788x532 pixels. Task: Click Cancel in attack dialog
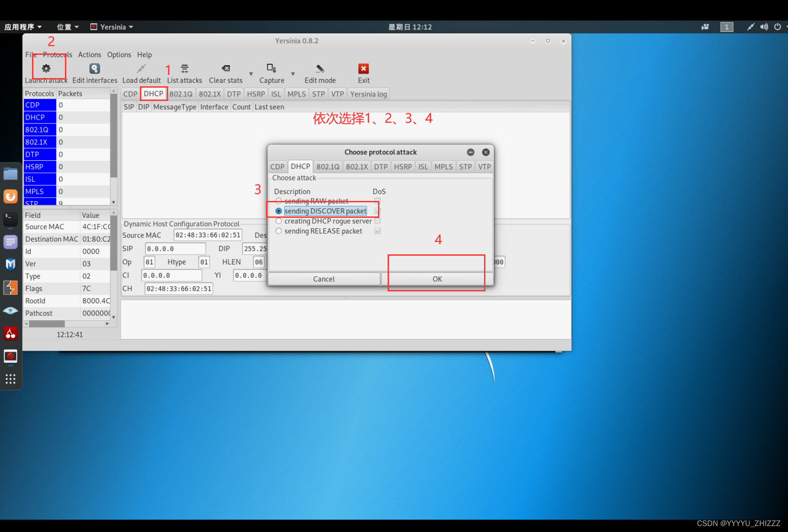(x=324, y=279)
